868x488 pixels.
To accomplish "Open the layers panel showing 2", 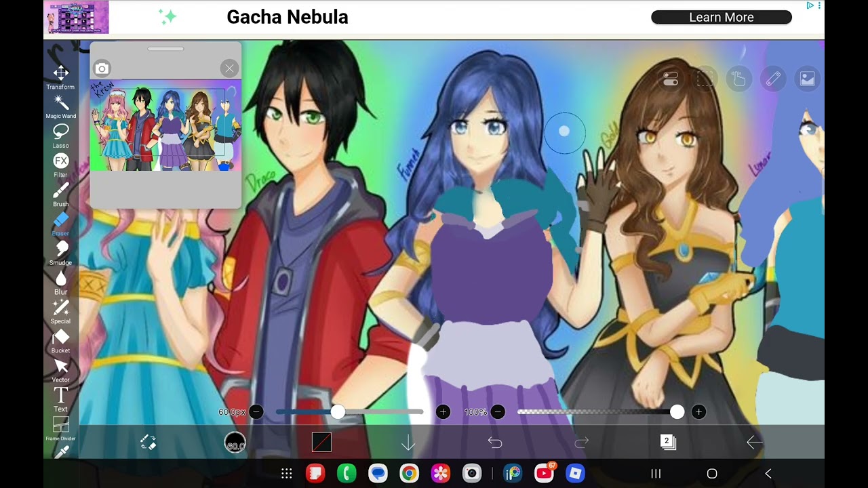I will [668, 443].
